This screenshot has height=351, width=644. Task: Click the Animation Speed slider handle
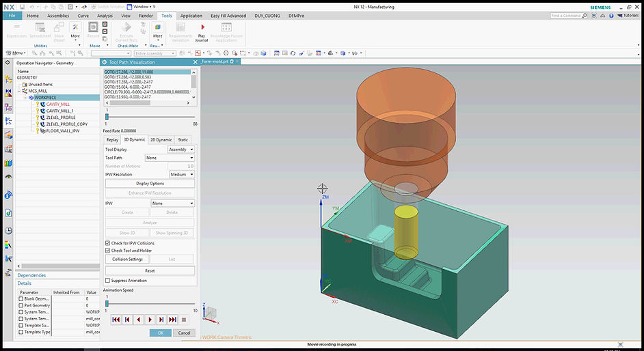pos(107,303)
